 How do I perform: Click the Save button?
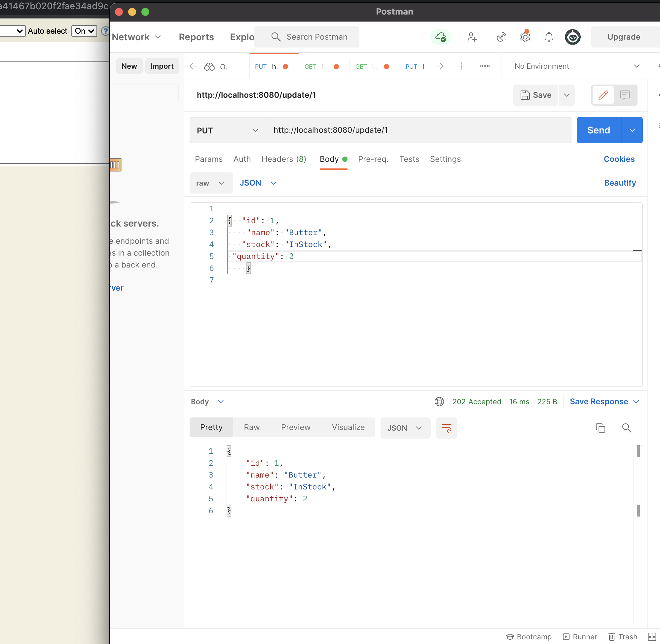535,95
